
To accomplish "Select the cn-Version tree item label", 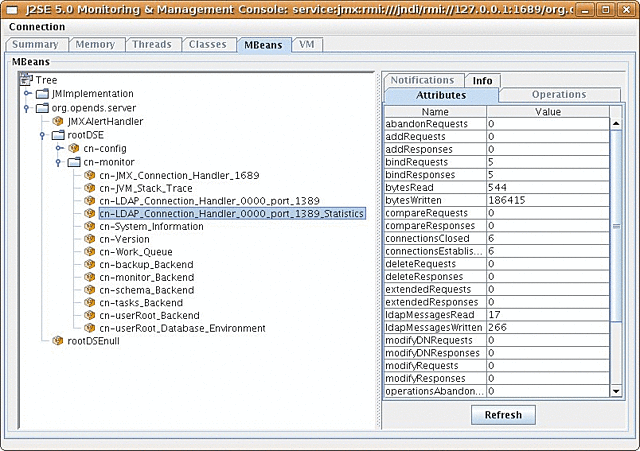I will click(x=124, y=239).
